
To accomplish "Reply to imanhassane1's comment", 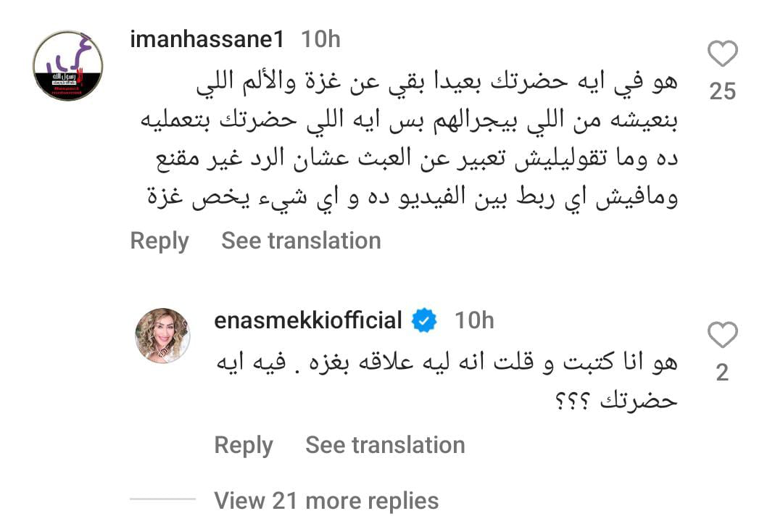I will (x=159, y=241).
